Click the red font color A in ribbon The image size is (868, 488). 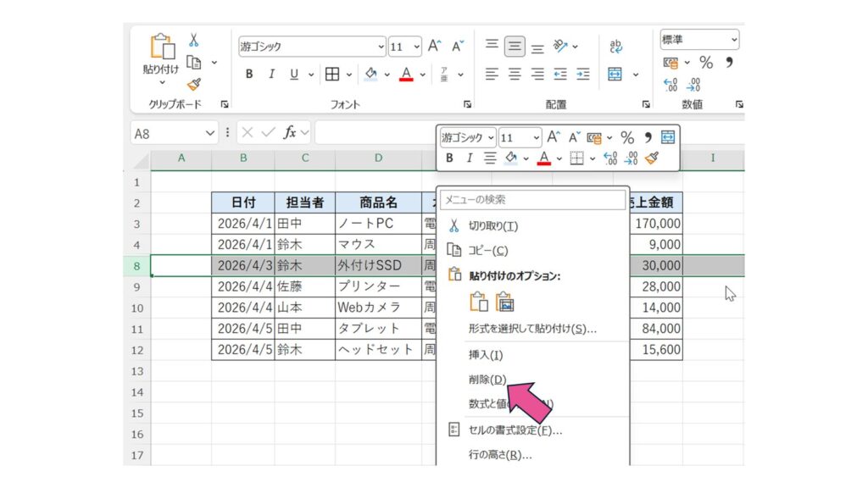404,74
